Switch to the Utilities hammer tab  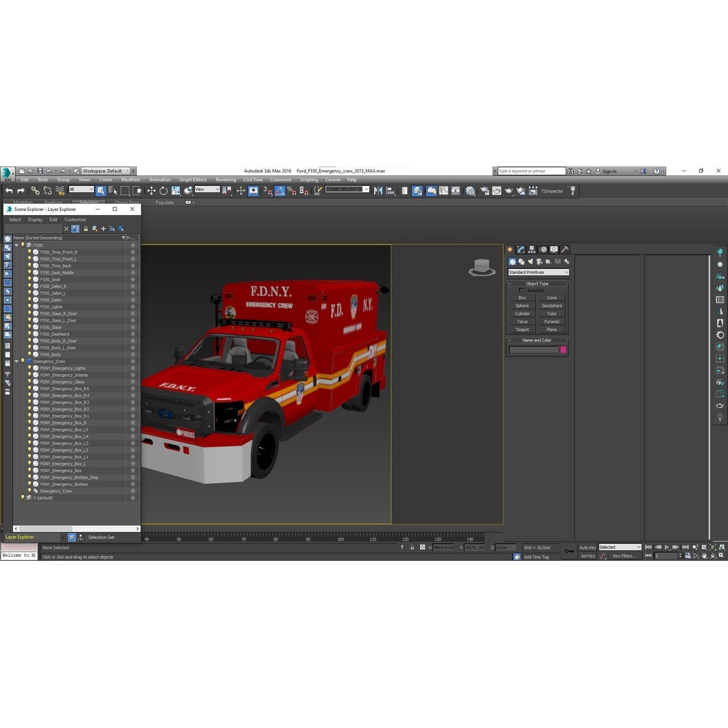(x=565, y=250)
